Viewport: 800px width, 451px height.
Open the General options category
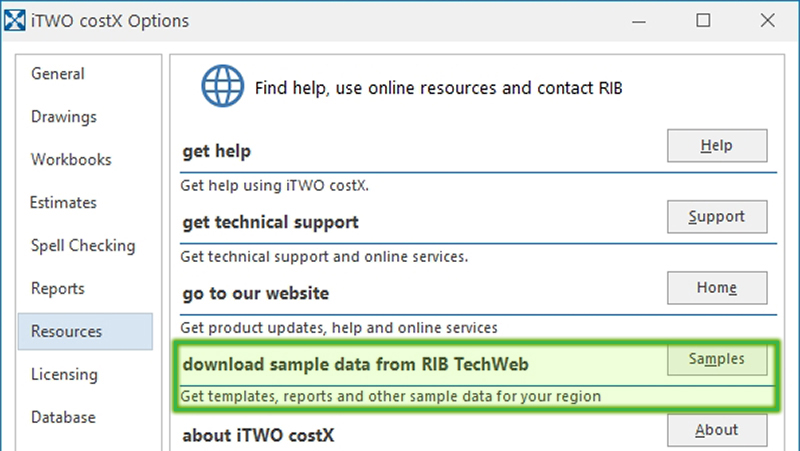tap(58, 74)
